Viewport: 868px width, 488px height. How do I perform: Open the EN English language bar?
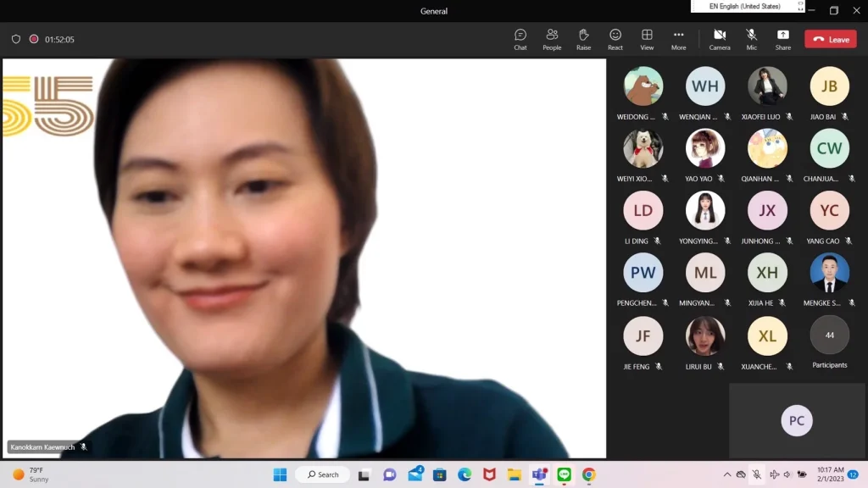[746, 7]
